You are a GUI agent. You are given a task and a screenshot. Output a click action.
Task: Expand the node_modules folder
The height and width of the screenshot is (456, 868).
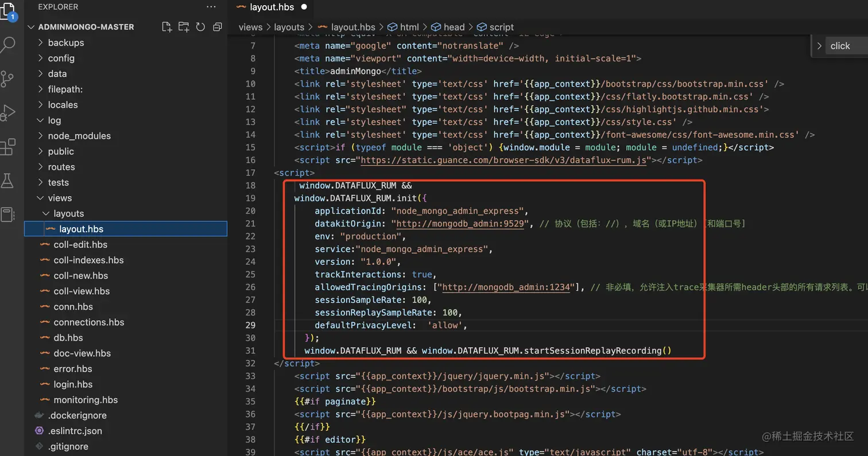pyautogui.click(x=126, y=135)
